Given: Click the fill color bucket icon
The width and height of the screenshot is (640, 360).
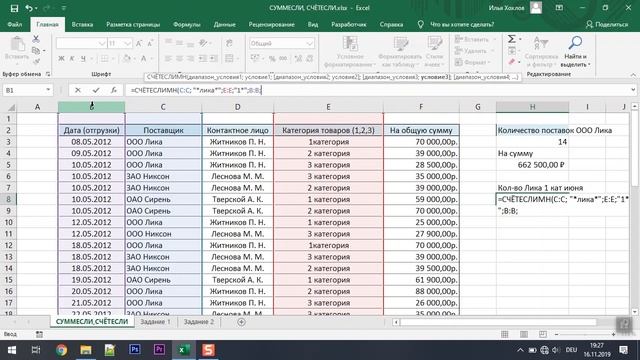Looking at the screenshot, I should [127, 59].
